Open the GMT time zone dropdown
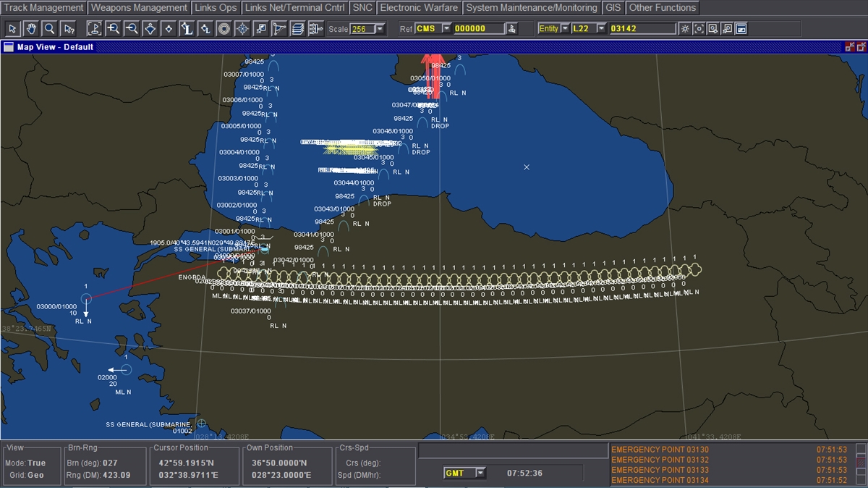 [x=480, y=473]
